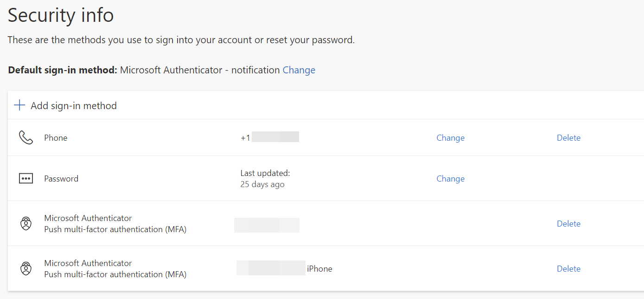Select the Add sign-in method label
The width and height of the screenshot is (644, 299).
(74, 106)
